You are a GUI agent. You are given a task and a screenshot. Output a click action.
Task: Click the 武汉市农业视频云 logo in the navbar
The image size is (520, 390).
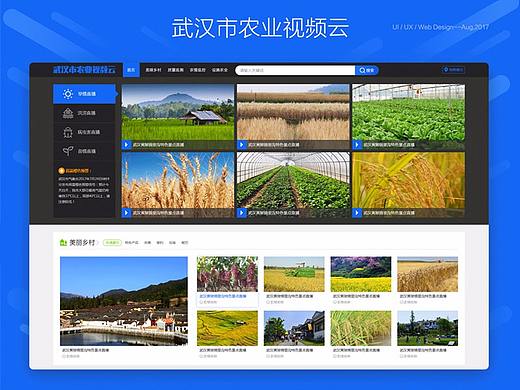point(84,70)
